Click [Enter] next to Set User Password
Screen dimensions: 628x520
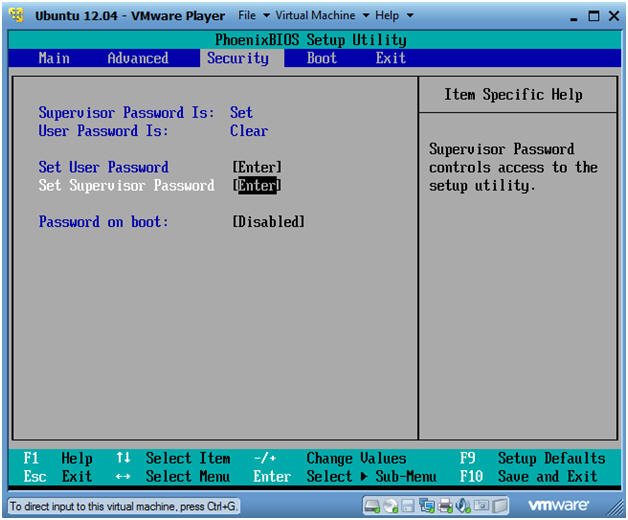257,167
